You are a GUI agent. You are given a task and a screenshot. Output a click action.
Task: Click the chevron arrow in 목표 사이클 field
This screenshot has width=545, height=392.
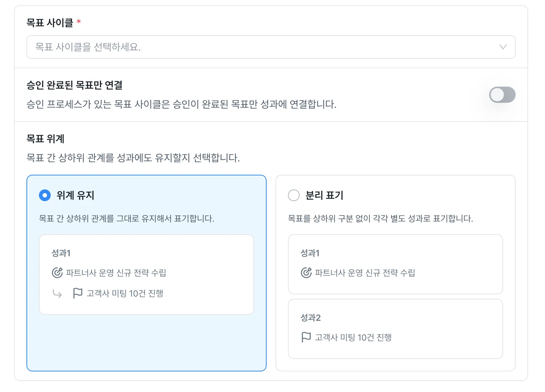[503, 47]
